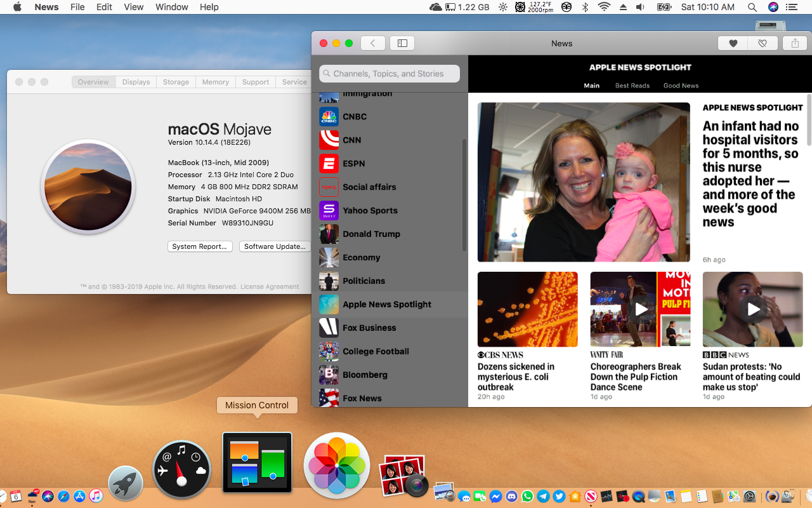Open Telegram from the Dock
This screenshot has width=812, height=508.
pos(543,497)
